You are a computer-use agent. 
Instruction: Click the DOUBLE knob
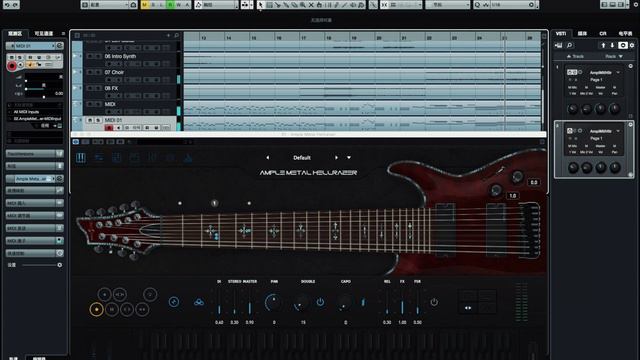point(301,303)
